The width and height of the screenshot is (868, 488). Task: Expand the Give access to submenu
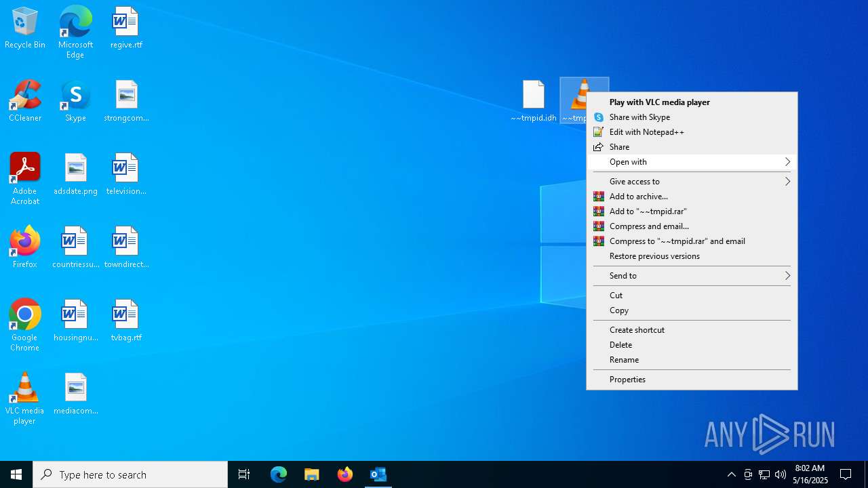[x=692, y=182]
